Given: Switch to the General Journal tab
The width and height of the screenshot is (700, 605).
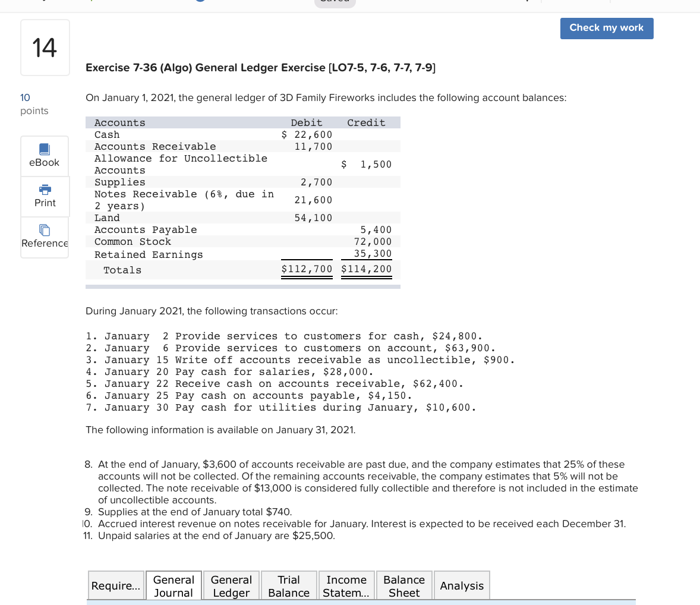Looking at the screenshot, I should pyautogui.click(x=173, y=585).
